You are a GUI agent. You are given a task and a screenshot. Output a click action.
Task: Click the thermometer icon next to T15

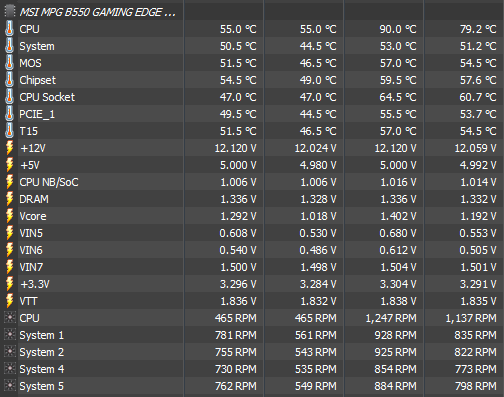tap(10, 131)
